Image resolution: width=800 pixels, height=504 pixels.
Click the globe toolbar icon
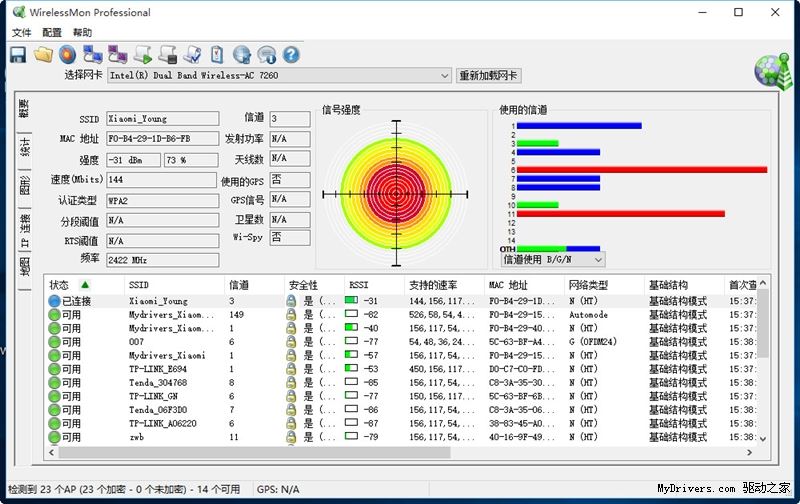(242, 55)
